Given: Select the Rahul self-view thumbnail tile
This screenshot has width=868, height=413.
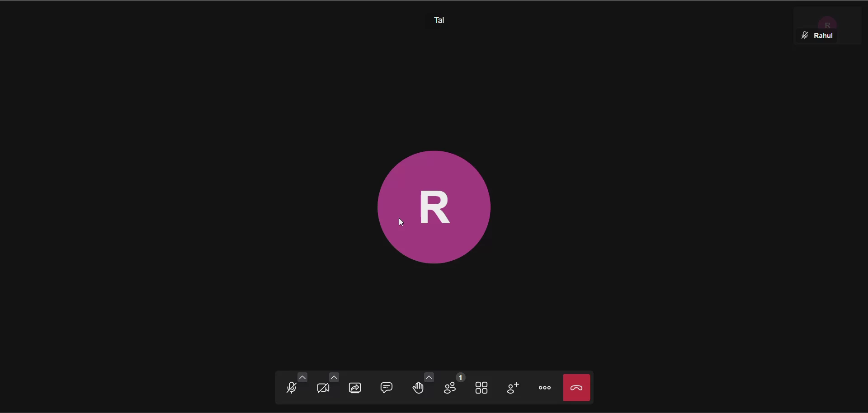Looking at the screenshot, I should pyautogui.click(x=828, y=26).
